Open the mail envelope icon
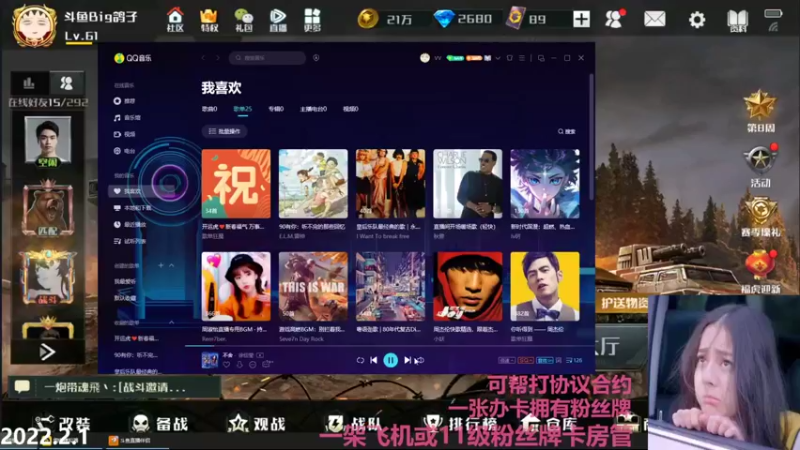 coord(655,19)
